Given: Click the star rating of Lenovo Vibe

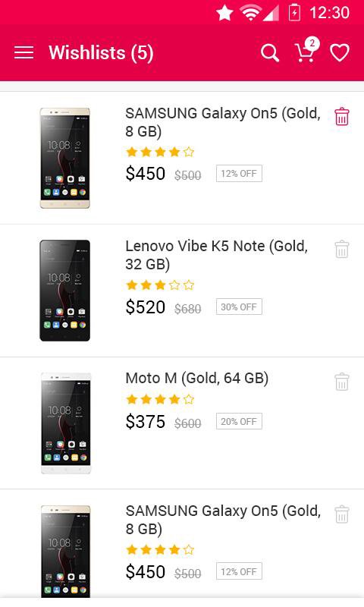Looking at the screenshot, I should [x=160, y=285].
